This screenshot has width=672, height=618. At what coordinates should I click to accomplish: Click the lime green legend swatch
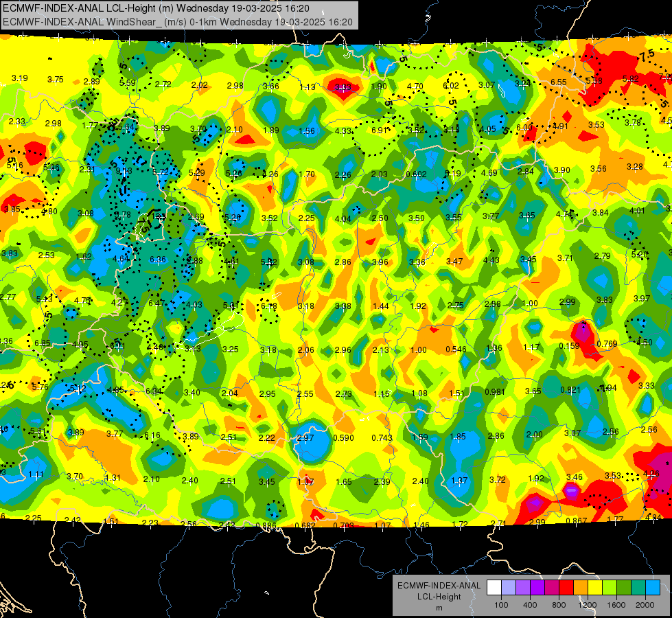[610, 588]
